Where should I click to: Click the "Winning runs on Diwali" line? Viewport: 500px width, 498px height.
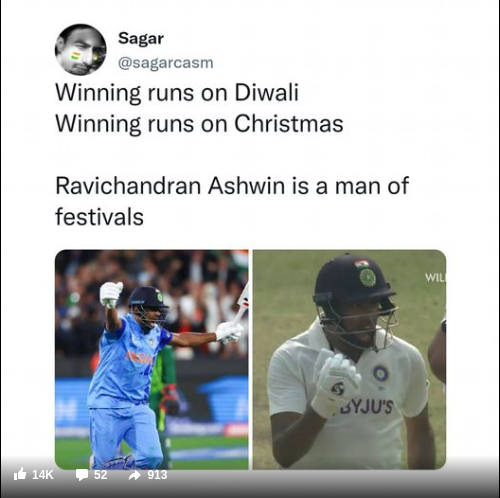[177, 92]
